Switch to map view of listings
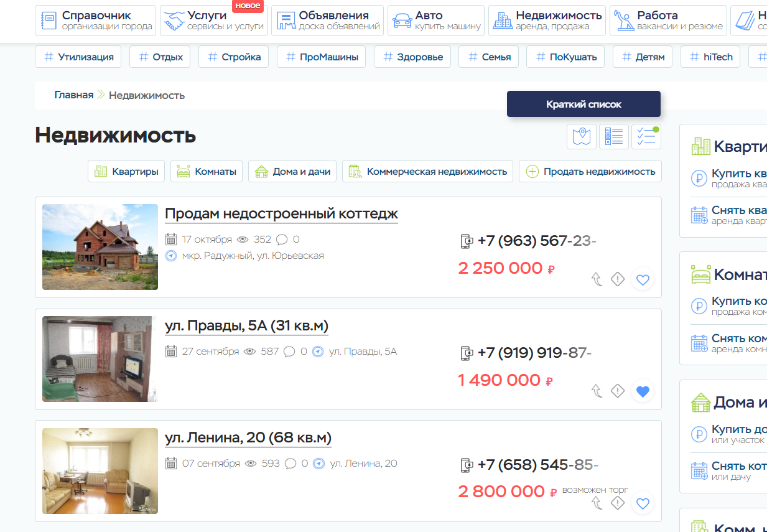 pyautogui.click(x=581, y=136)
